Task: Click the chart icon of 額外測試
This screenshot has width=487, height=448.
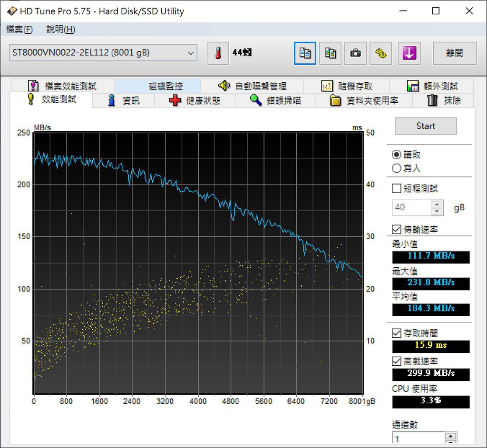Action: pos(413,86)
